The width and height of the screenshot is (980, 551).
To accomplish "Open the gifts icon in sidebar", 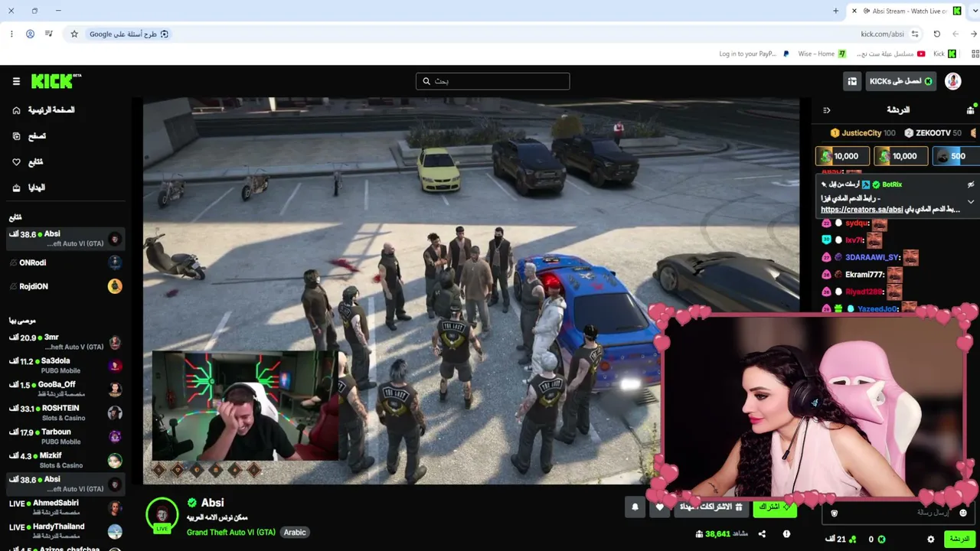I will [16, 187].
